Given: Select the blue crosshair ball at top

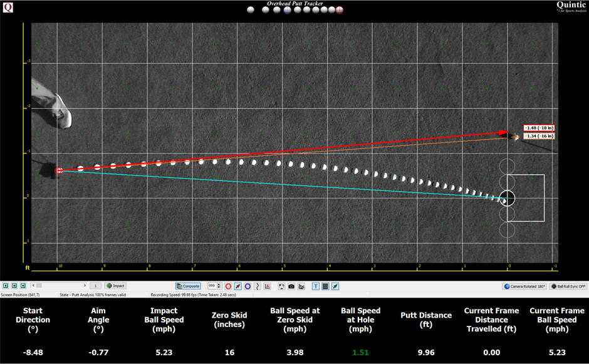Looking at the screenshot, I should coord(287,10).
